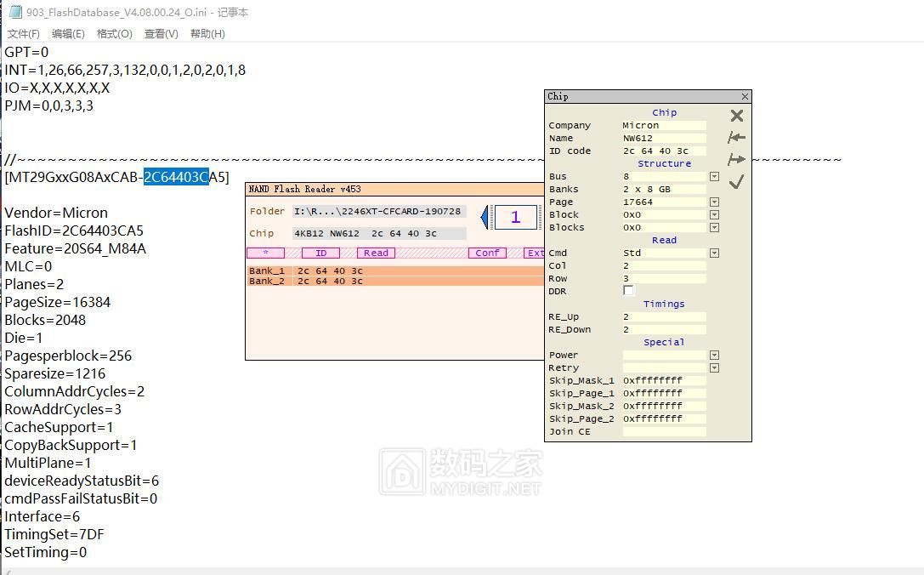924x575 pixels.
Task: Click the Skip_Page_1 field
Action: point(664,393)
